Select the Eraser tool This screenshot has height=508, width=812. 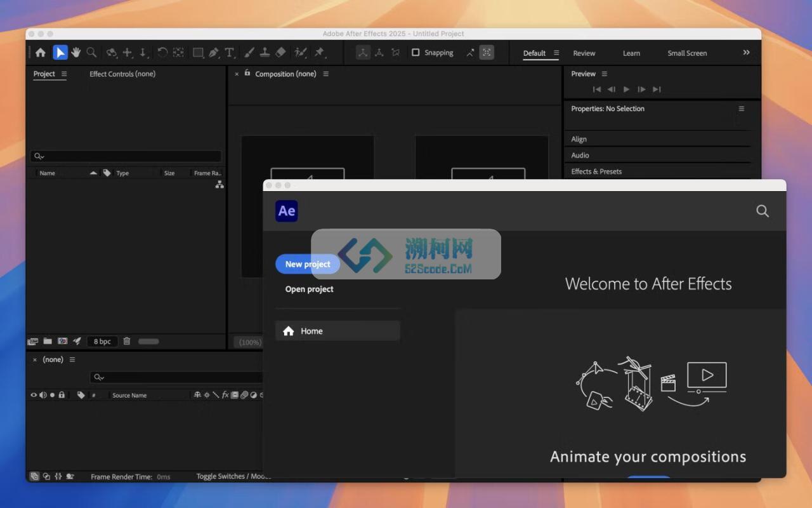pyautogui.click(x=281, y=53)
